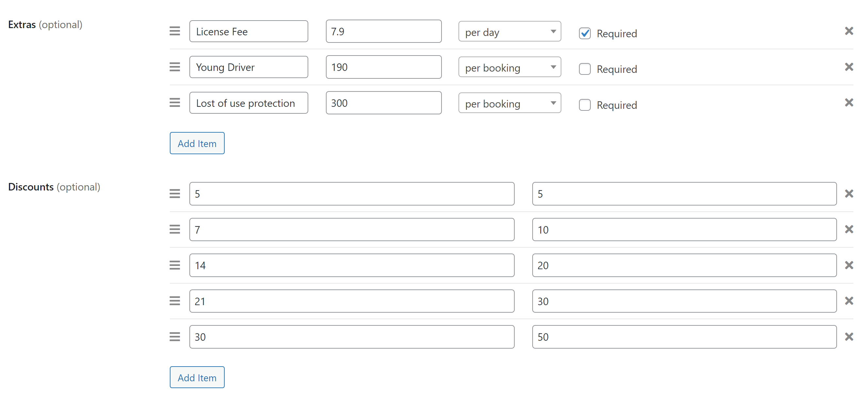
Task: Enable Required for Young Driver
Action: click(x=585, y=69)
